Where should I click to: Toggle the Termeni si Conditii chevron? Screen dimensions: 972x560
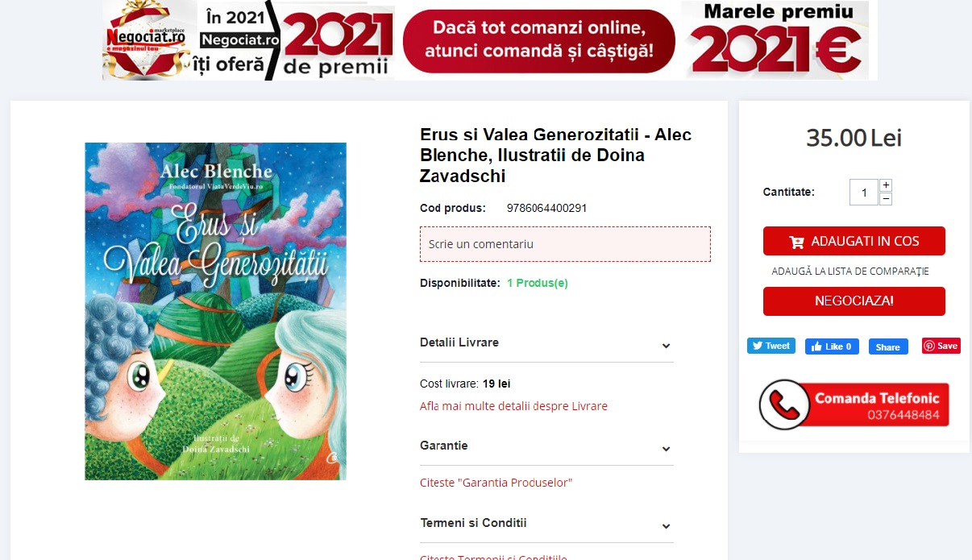tap(667, 526)
